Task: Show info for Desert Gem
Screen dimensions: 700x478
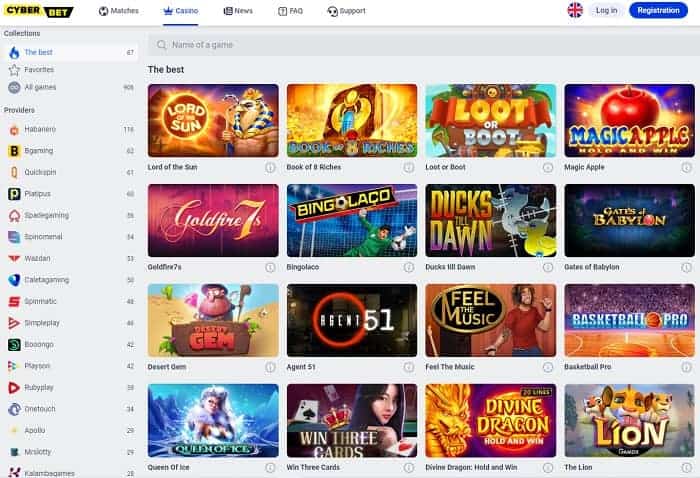Action: [270, 367]
